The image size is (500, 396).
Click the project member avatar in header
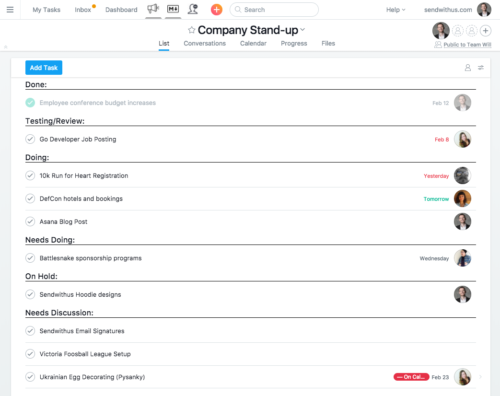click(x=441, y=31)
